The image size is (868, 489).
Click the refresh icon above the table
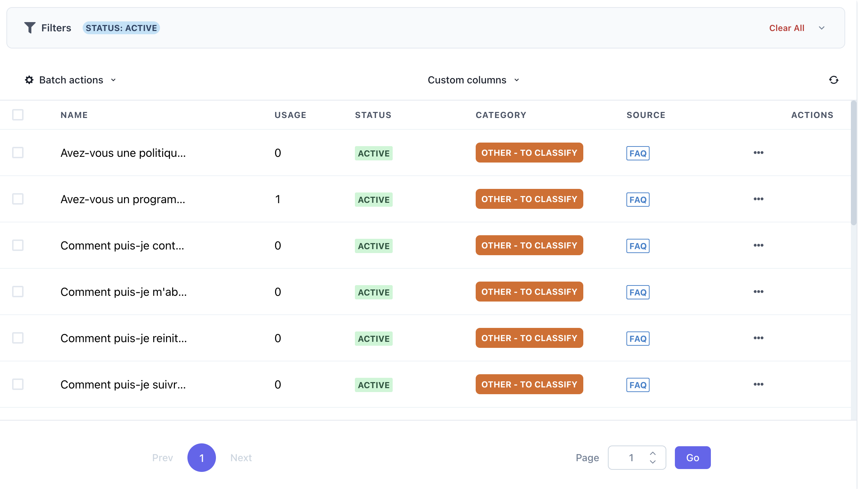click(834, 80)
